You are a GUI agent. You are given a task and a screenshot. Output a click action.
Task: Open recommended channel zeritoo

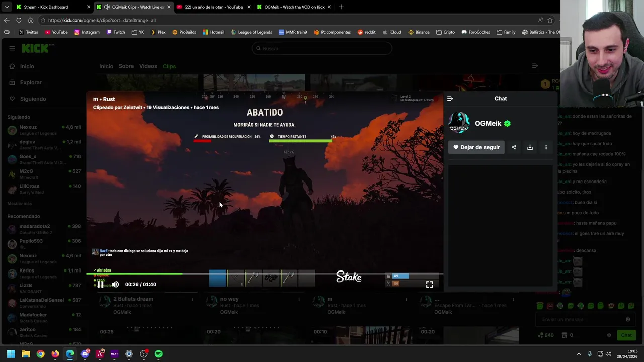click(44, 332)
